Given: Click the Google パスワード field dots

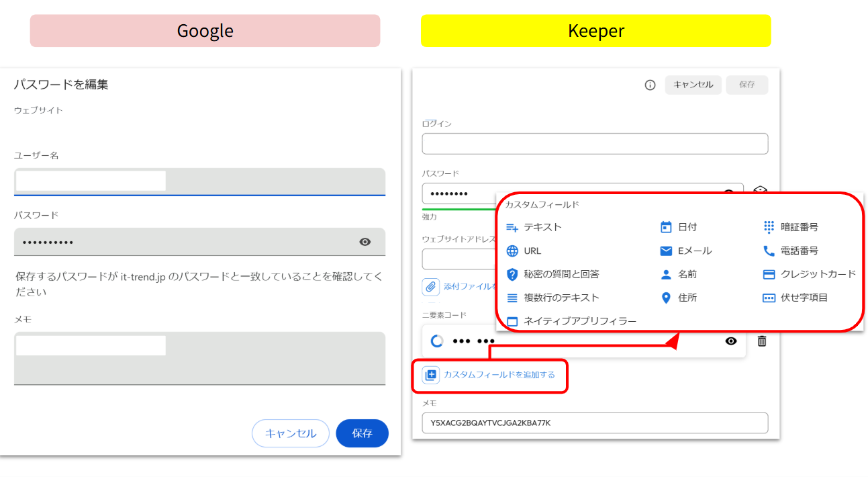Looking at the screenshot, I should pos(48,243).
